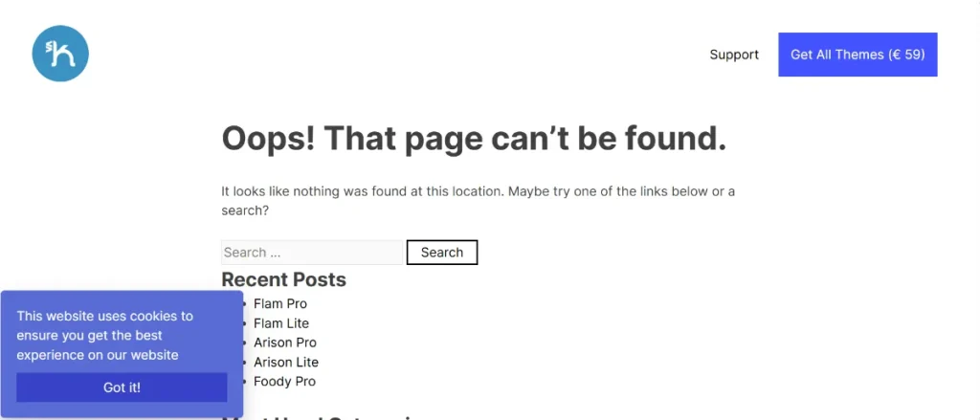This screenshot has width=980, height=420.
Task: Click the blue circular K site logo
Action: 60,54
